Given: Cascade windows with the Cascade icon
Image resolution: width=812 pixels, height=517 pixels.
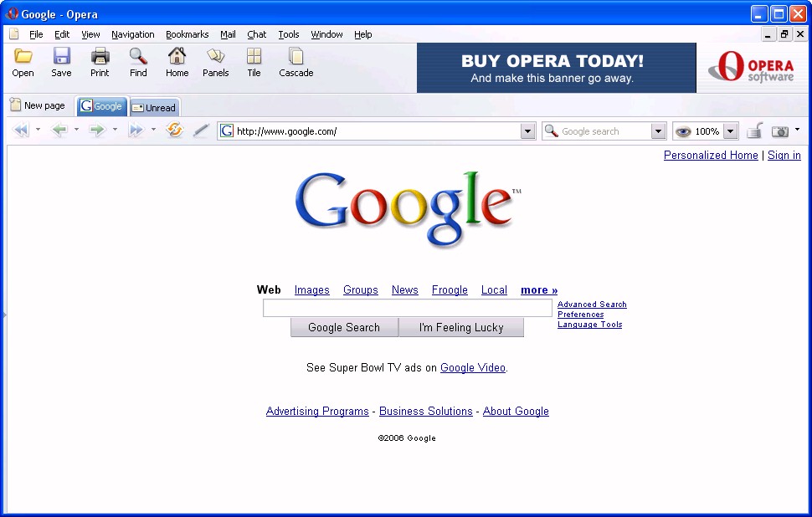Looking at the screenshot, I should (x=296, y=55).
